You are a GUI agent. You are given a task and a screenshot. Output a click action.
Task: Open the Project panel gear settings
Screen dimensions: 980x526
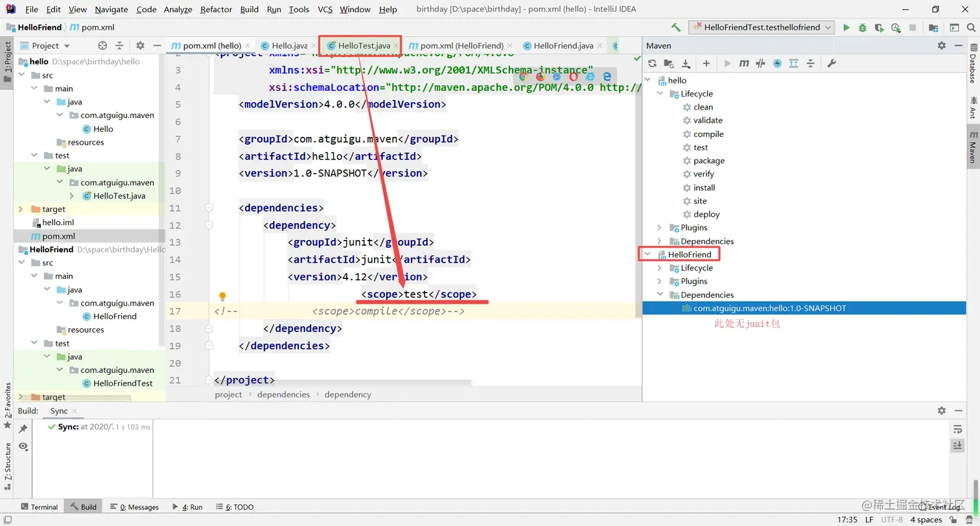click(x=140, y=45)
